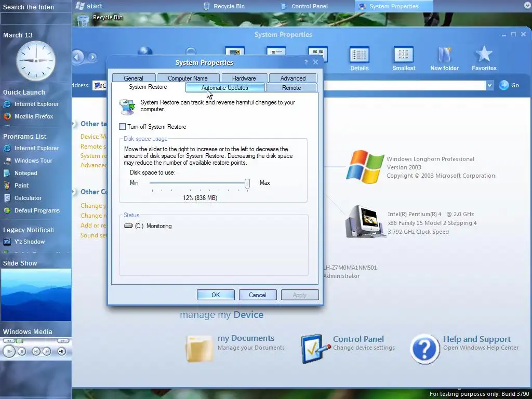
Task: Click the Slide Show mountain thumbnail
Action: [36, 295]
